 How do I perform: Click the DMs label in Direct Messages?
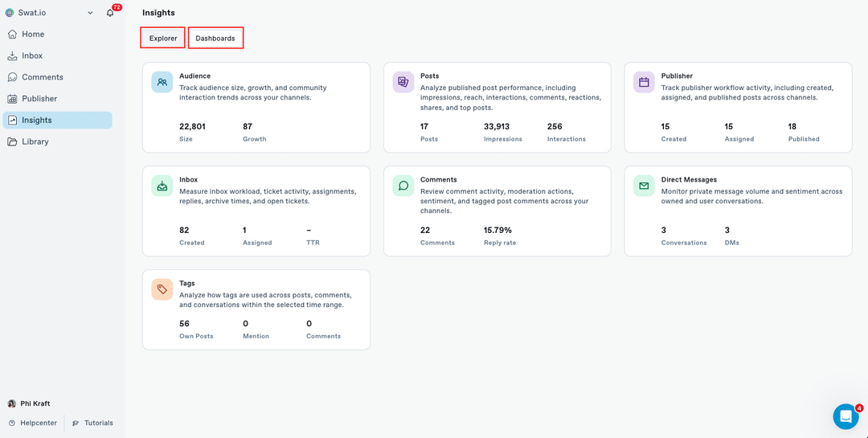(x=732, y=243)
